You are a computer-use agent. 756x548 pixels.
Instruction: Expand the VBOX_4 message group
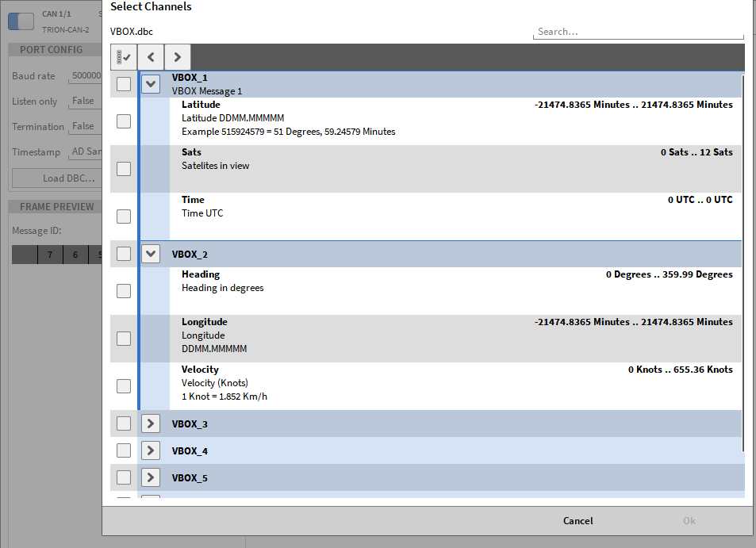click(151, 450)
